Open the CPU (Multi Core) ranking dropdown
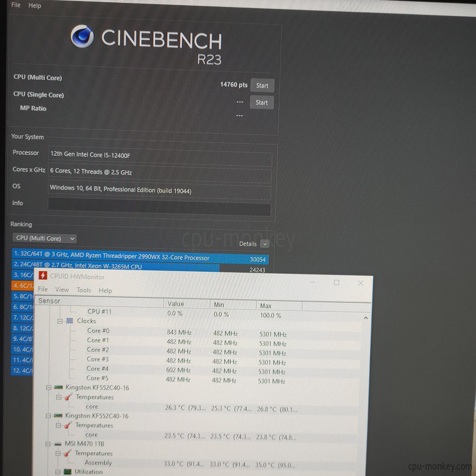This screenshot has height=476, width=476. 45,238
